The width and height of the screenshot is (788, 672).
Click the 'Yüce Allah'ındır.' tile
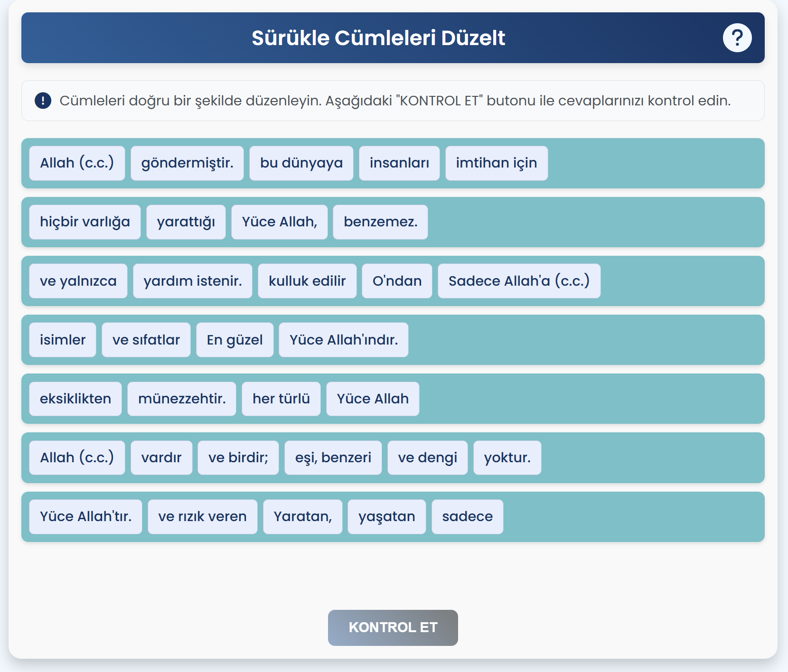tap(344, 340)
